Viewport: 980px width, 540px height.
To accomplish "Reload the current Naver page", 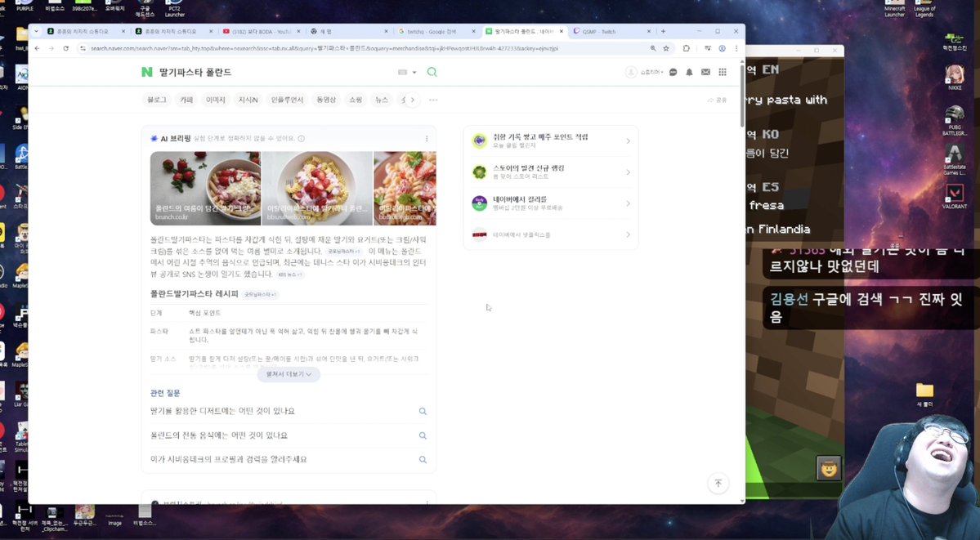I will coord(65,48).
